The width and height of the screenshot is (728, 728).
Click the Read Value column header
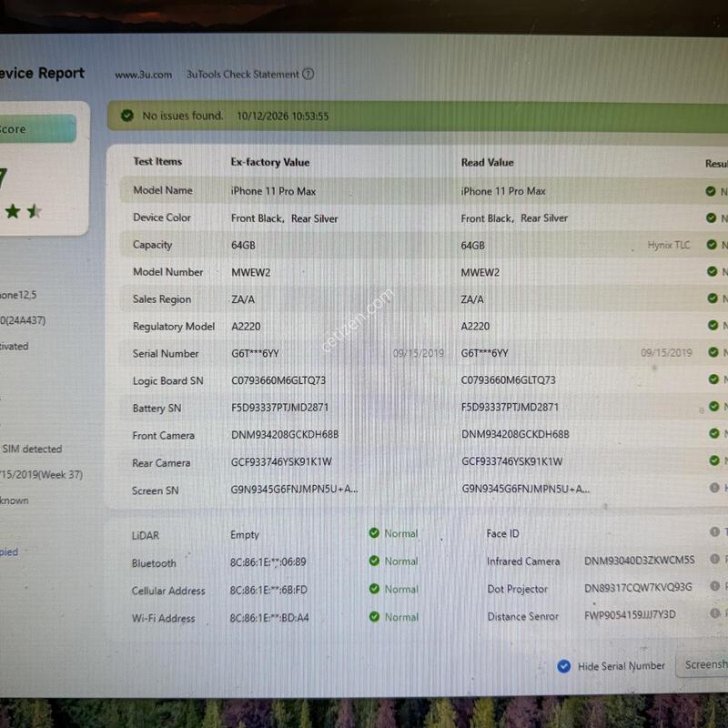tap(488, 163)
